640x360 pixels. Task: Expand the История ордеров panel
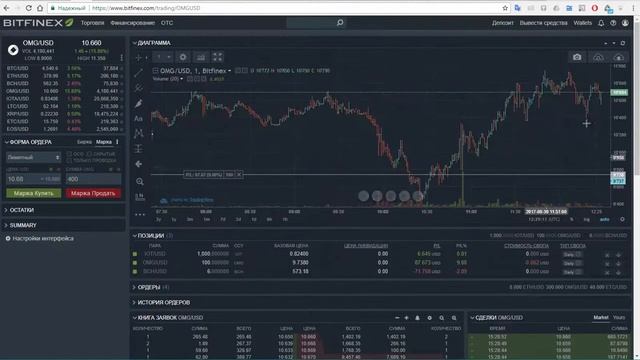tap(134, 302)
